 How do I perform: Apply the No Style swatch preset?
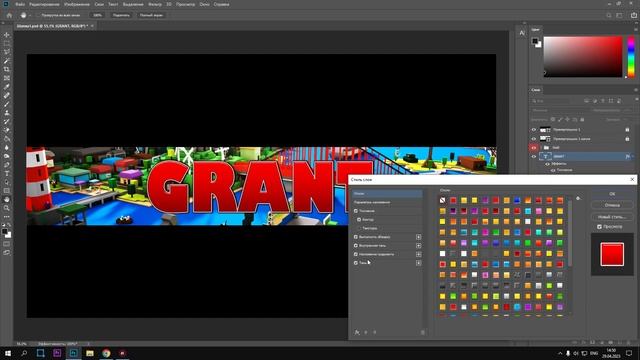point(442,200)
